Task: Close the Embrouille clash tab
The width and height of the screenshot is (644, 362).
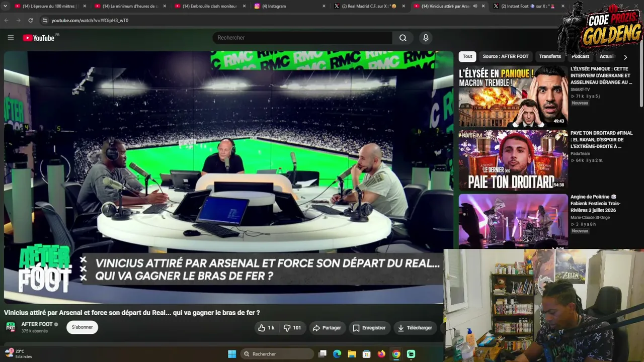Action: (245, 6)
